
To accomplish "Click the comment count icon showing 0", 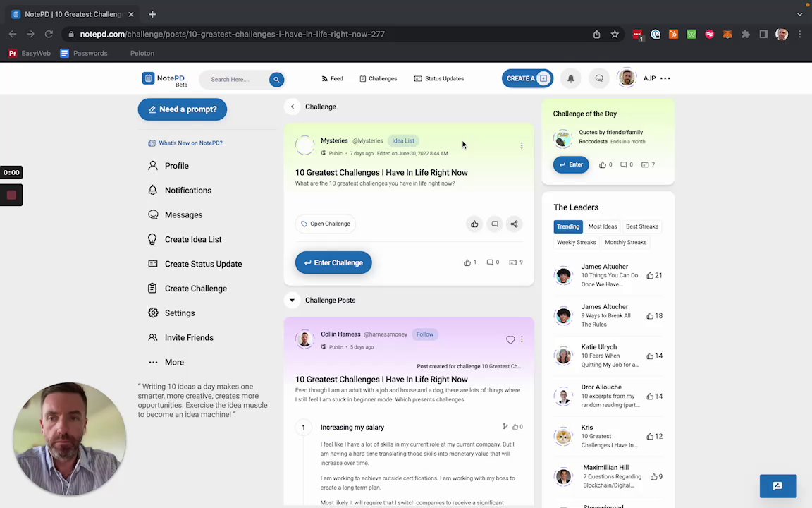I will [x=490, y=262].
